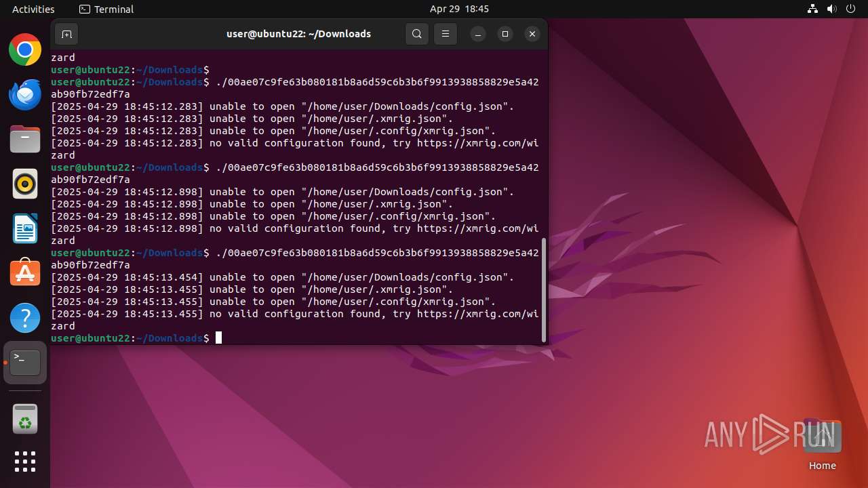Open volume icon in top bar

pos(832,9)
